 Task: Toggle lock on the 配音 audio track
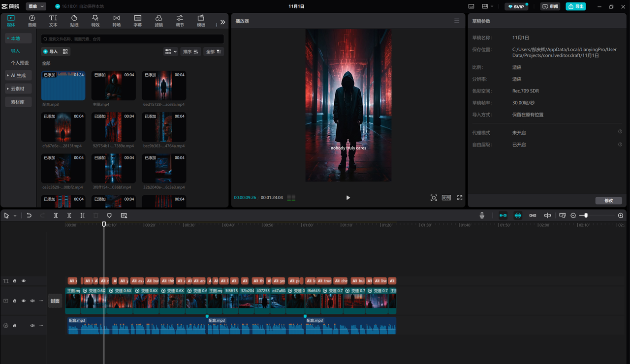[15, 326]
